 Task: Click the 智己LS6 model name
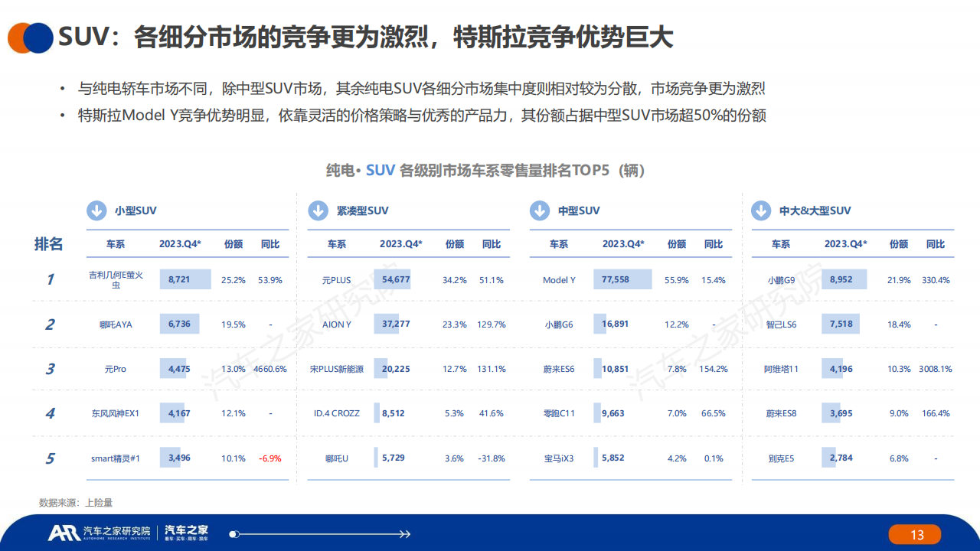coord(781,324)
